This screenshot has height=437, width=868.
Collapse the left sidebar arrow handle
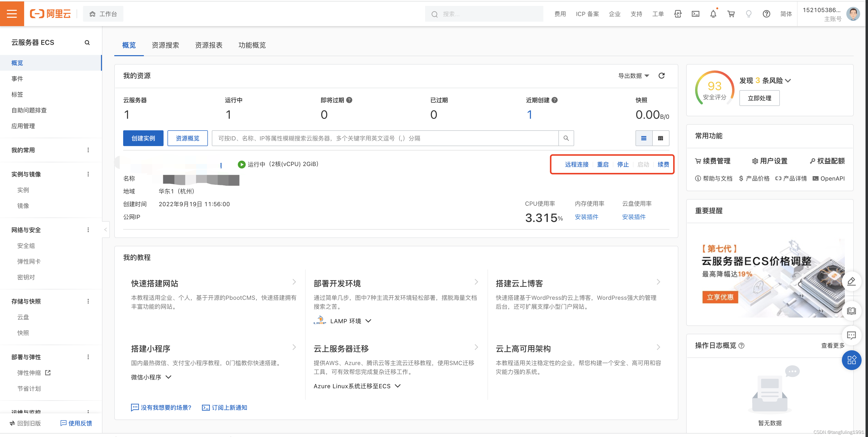coord(105,229)
